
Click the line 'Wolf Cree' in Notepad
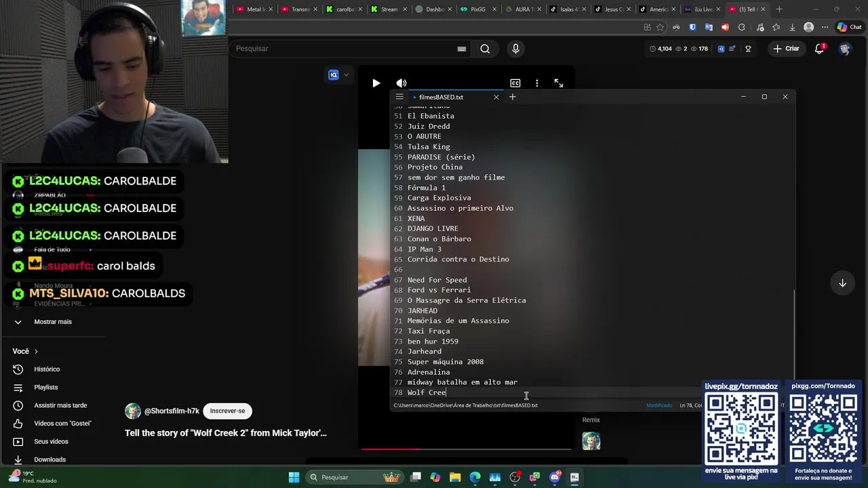(x=427, y=392)
